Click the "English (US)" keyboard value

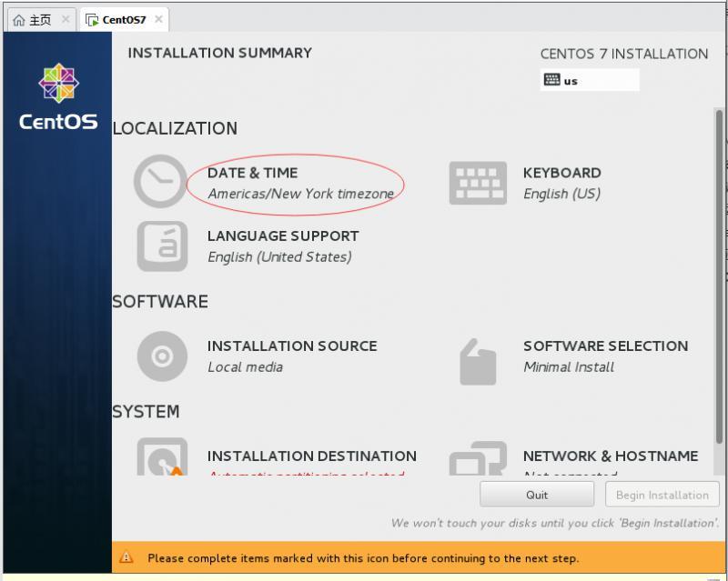point(561,194)
